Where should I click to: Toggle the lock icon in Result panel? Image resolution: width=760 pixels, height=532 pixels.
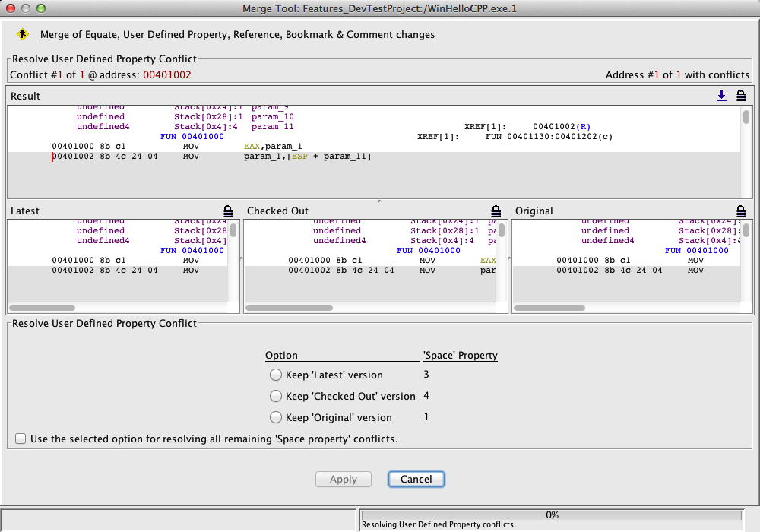pos(741,96)
